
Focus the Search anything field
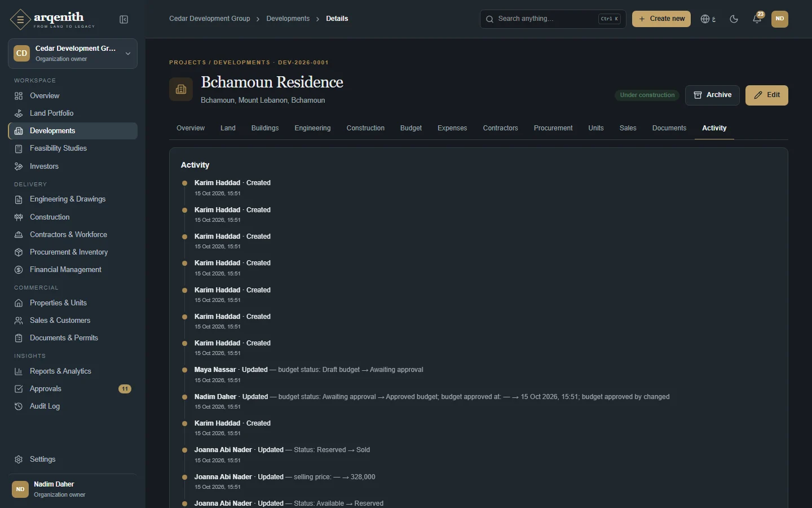coord(553,19)
